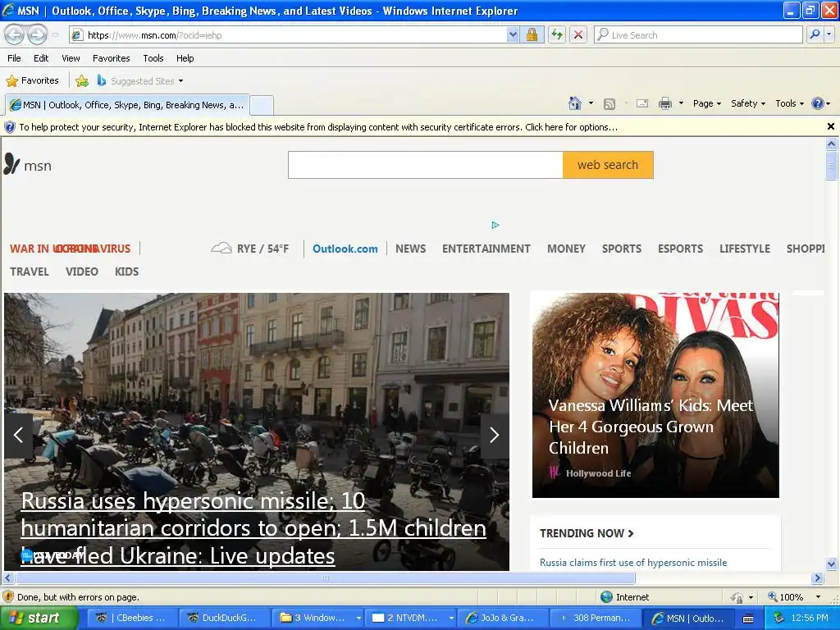Open a new blank tab
This screenshot has height=630, width=840.
click(x=262, y=105)
